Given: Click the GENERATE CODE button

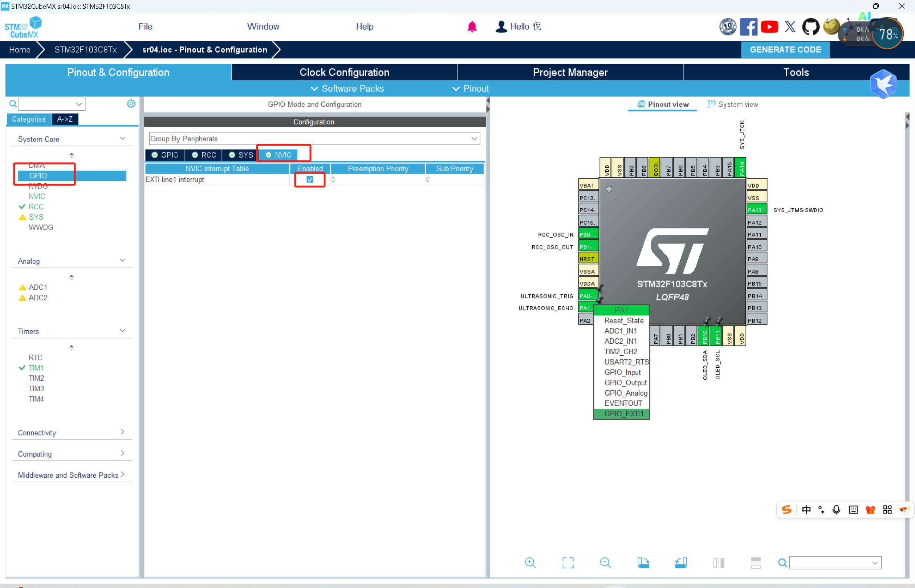Looking at the screenshot, I should pyautogui.click(x=785, y=50).
